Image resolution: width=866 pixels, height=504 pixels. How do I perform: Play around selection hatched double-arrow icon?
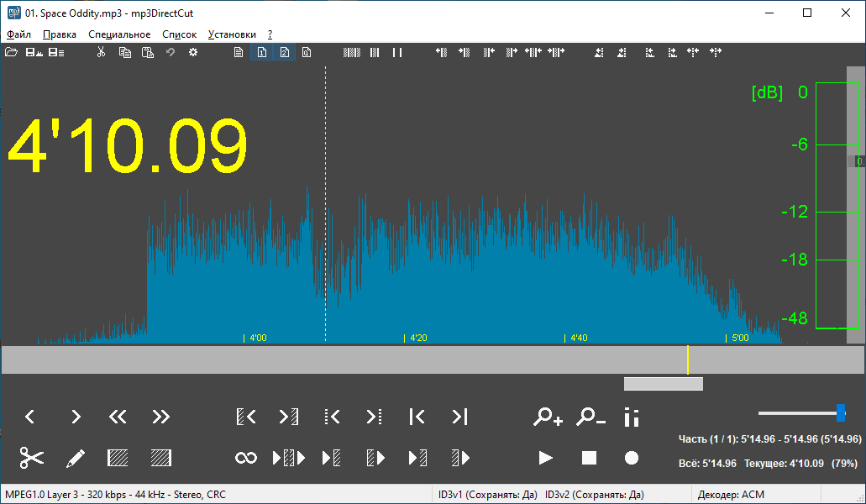coord(289,458)
